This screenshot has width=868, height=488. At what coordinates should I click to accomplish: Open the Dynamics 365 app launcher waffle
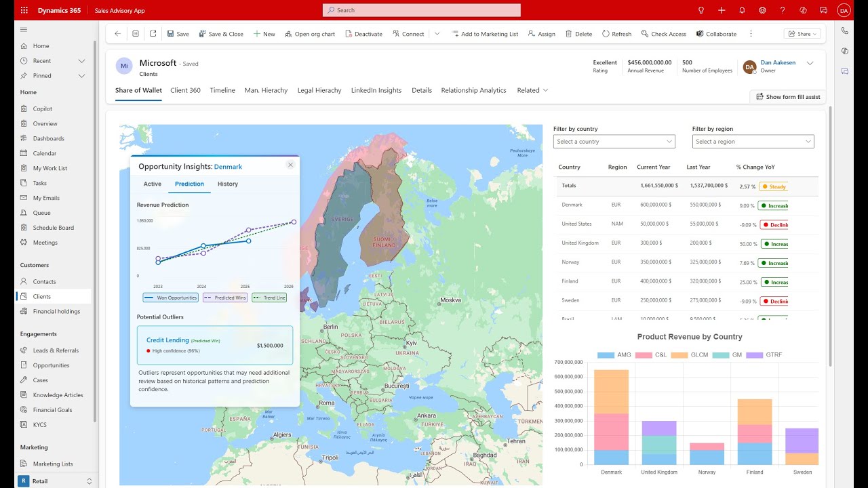[x=24, y=10]
